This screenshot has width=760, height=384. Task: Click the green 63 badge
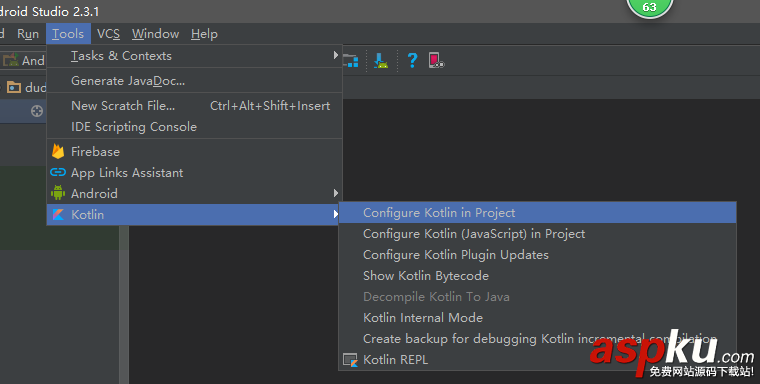[649, 7]
